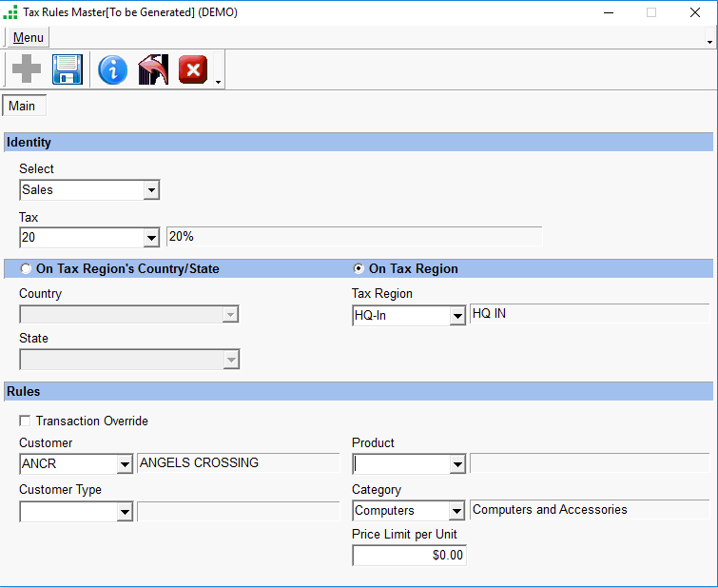Expand the toolbar overflow arrow
This screenshot has width=718, height=588.
click(x=219, y=82)
